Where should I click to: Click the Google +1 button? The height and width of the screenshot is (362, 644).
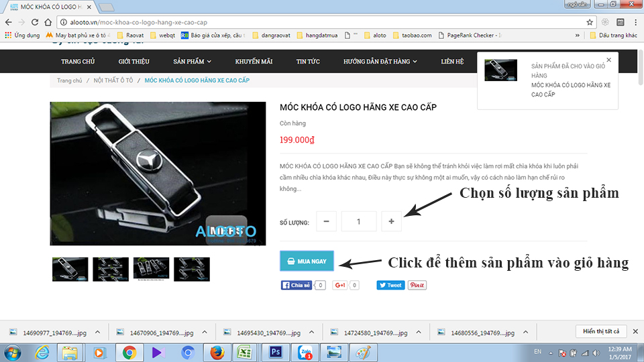coord(340,286)
